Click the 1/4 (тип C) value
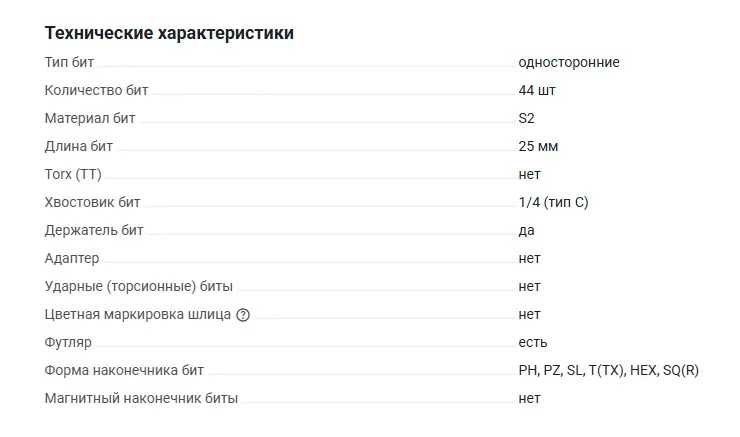Screen dimensions: 740x437 (x=553, y=202)
